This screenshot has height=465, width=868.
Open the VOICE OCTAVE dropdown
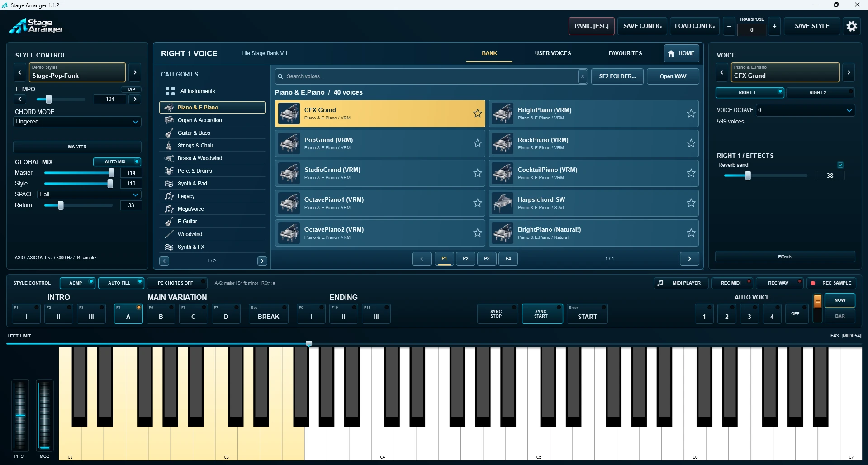(x=806, y=110)
